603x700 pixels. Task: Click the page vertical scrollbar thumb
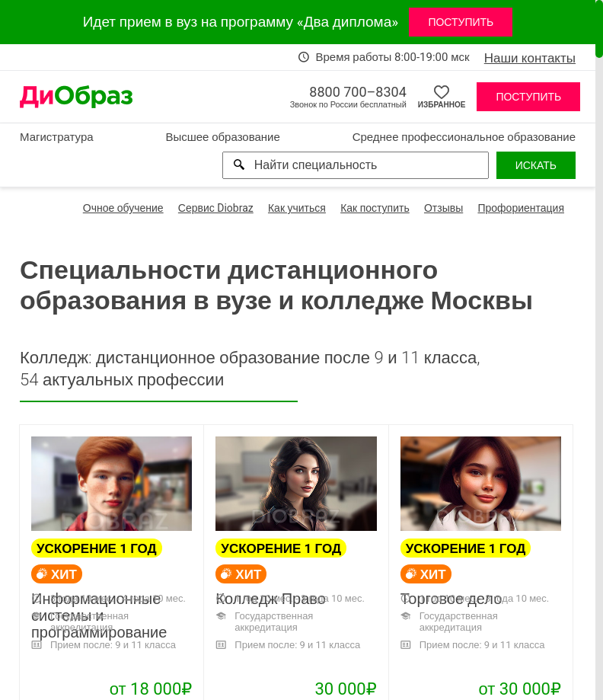(599, 29)
